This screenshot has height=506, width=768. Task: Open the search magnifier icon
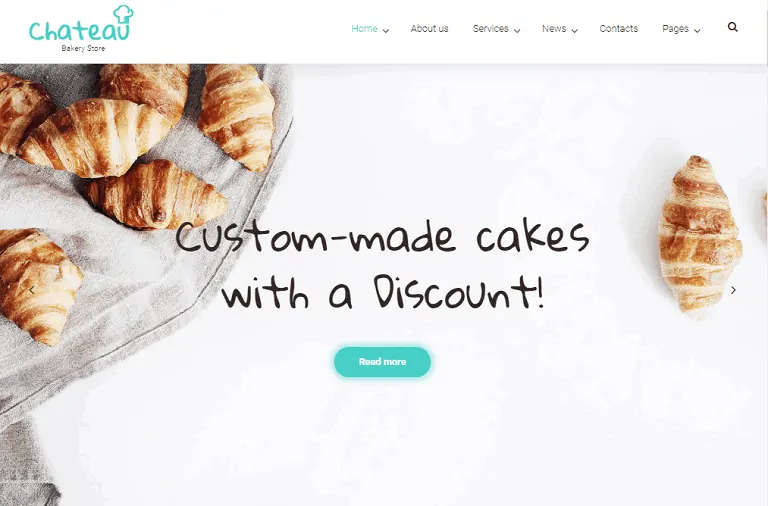pos(732,27)
